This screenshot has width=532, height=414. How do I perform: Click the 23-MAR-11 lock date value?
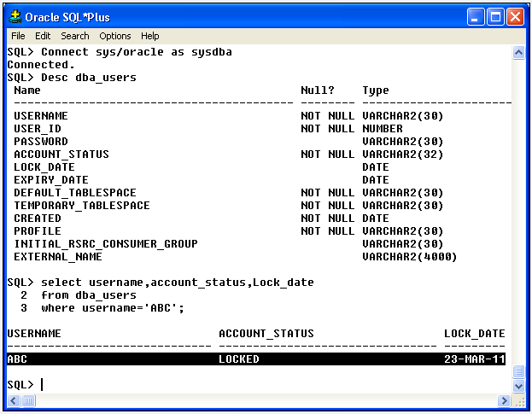point(475,359)
